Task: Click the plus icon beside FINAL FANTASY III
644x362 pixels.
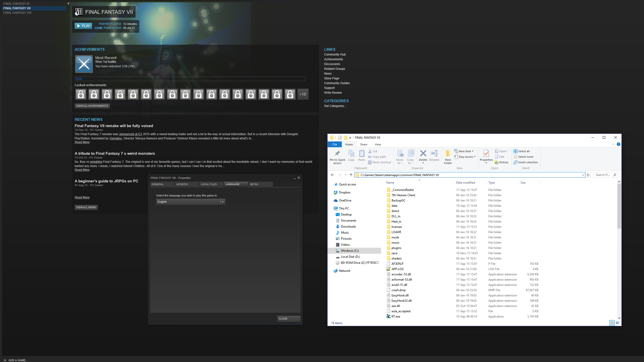Action: click(x=68, y=4)
